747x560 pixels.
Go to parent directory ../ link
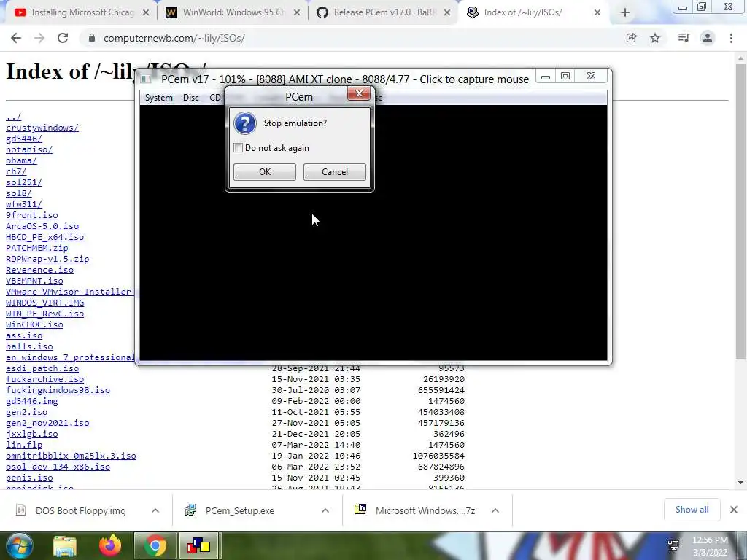click(13, 117)
